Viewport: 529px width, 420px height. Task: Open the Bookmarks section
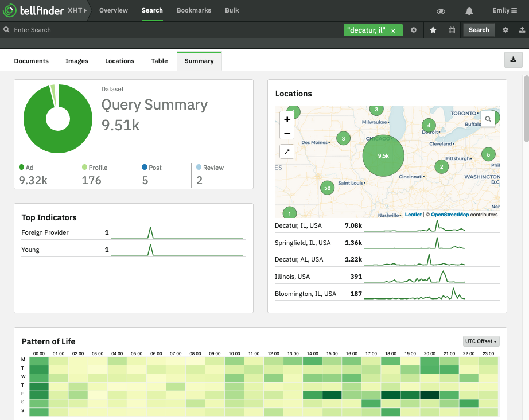pyautogui.click(x=193, y=10)
